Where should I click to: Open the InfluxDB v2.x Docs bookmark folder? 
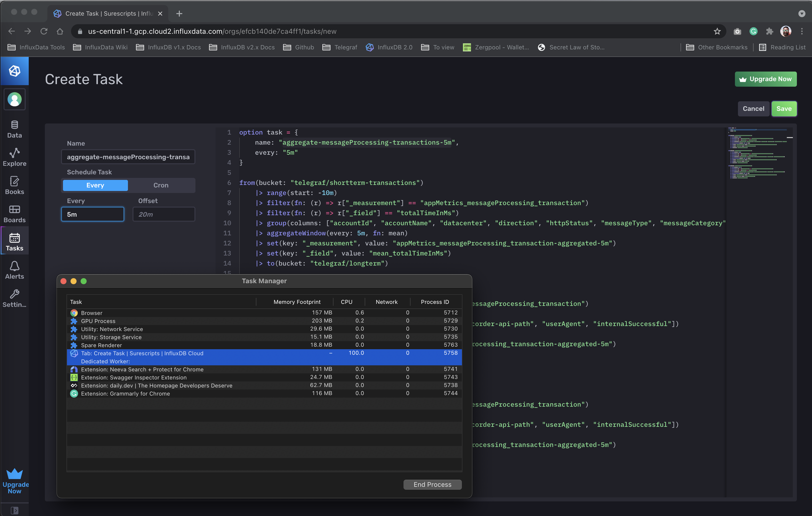[242, 47]
